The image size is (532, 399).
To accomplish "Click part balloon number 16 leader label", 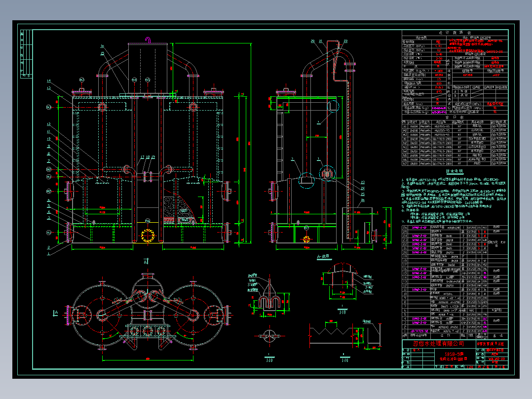I will [102, 46].
